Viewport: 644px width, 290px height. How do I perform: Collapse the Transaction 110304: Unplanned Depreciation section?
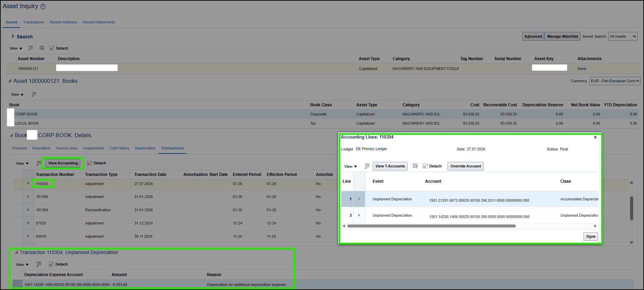click(16, 252)
